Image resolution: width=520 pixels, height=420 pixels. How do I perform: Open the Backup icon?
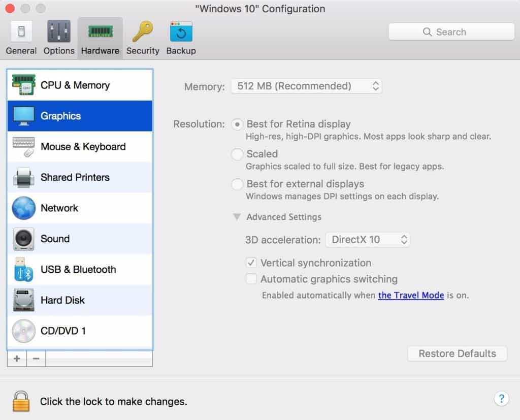coord(181,31)
